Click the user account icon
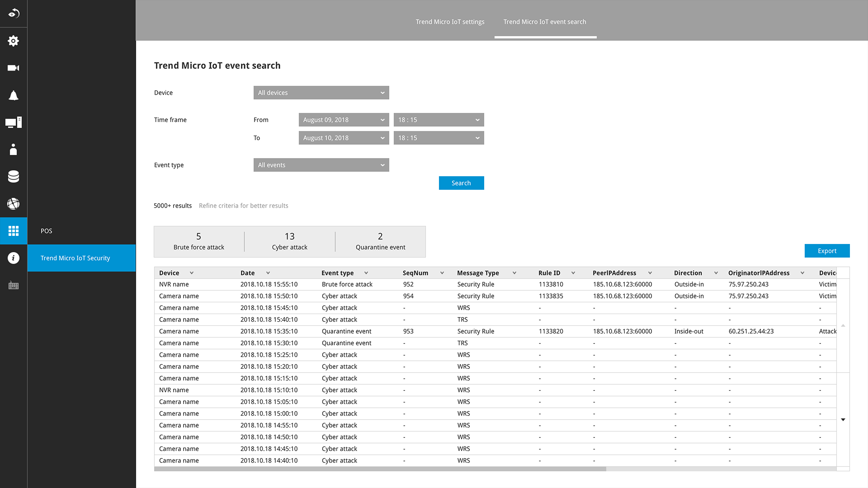This screenshot has height=488, width=868. coord(14,150)
